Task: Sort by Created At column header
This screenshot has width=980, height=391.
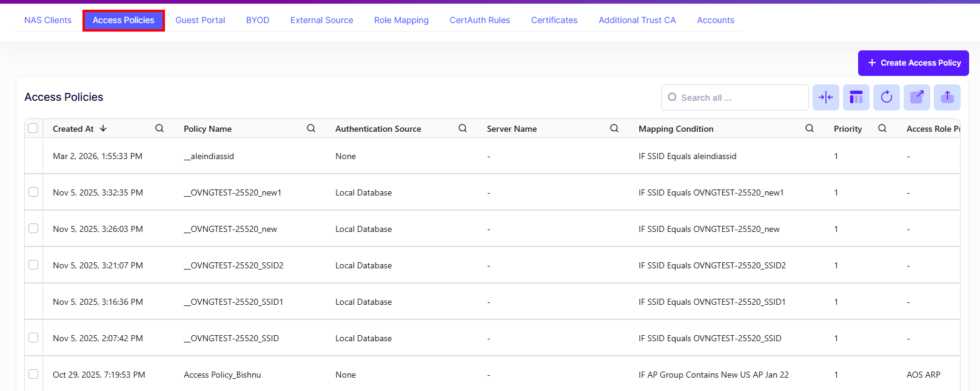Action: tap(73, 129)
